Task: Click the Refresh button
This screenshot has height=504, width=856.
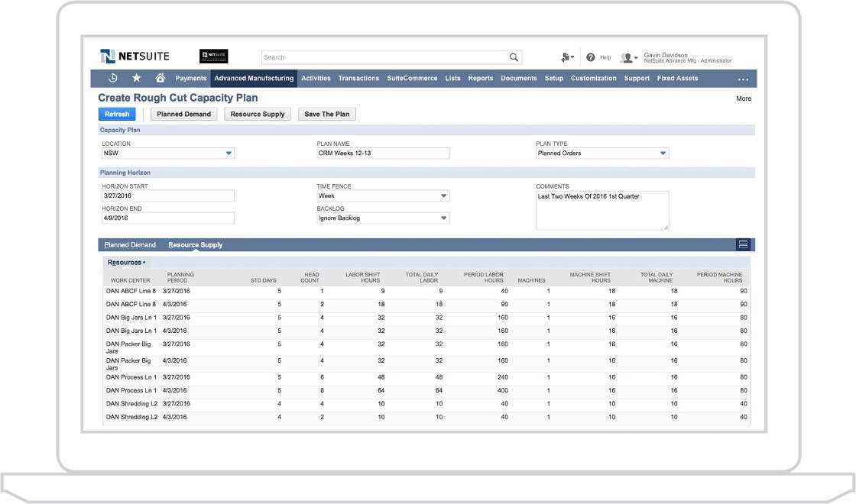Action: point(117,114)
